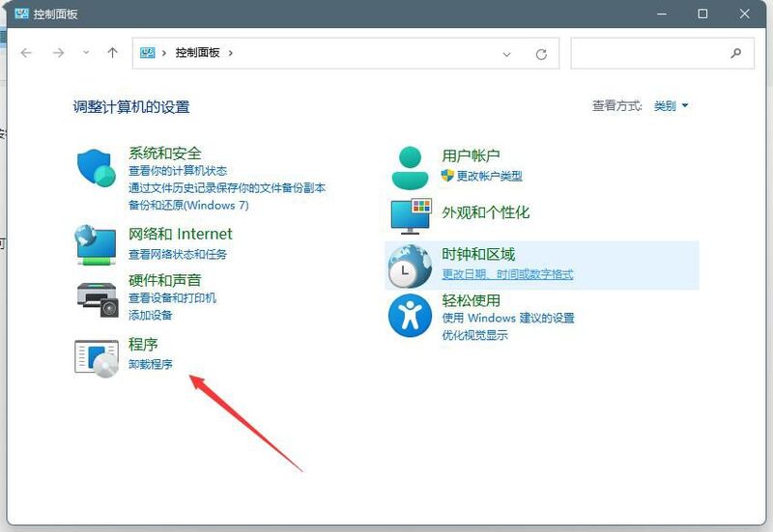773x532 pixels.
Task: Open 更改日期、时间或数字格式 link
Action: [x=507, y=274]
